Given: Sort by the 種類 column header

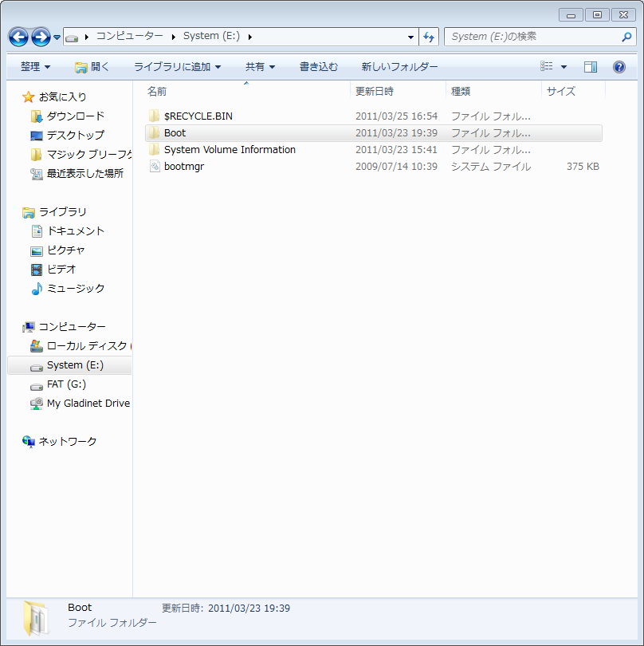Looking at the screenshot, I should (x=493, y=91).
